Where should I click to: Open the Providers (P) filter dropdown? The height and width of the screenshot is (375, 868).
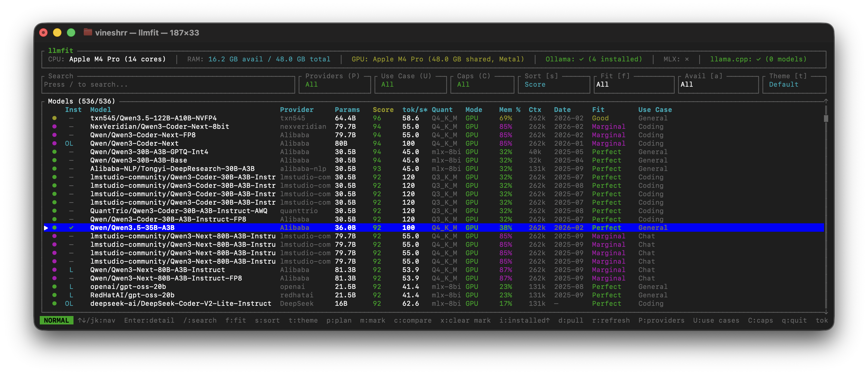335,85
